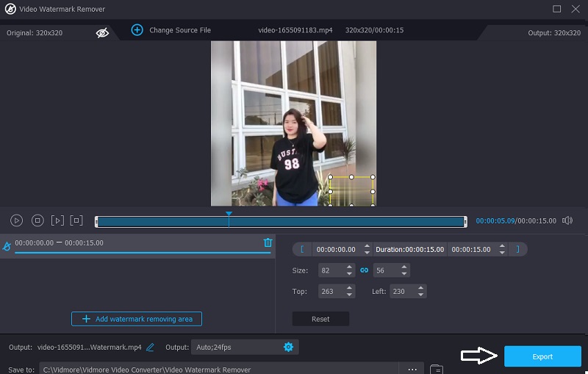Open the save folder icon
The width and height of the screenshot is (588, 374).
(x=437, y=370)
